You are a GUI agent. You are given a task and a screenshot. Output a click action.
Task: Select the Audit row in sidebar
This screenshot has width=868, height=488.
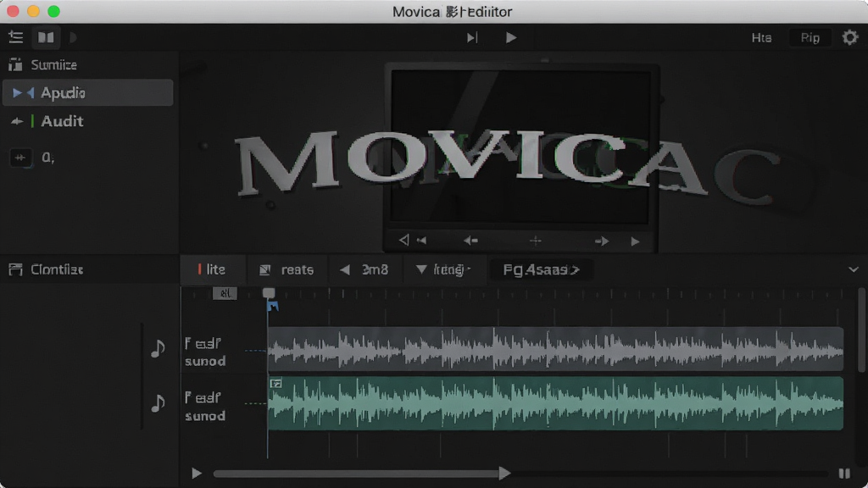click(88, 121)
